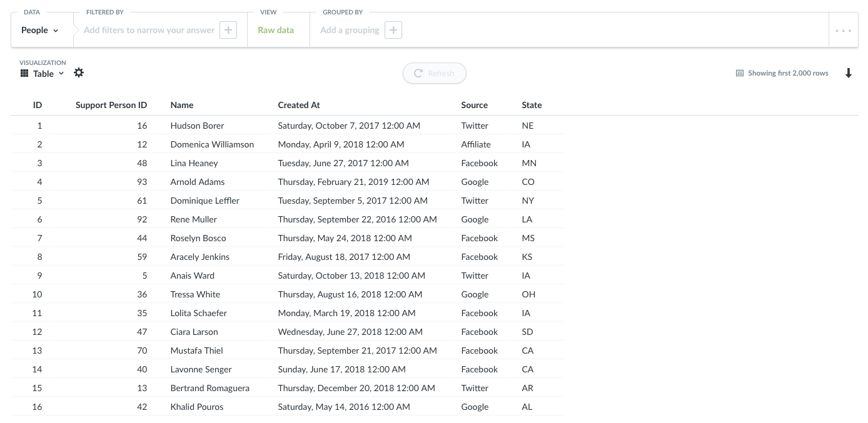Image resolution: width=868 pixels, height=423 pixels.
Task: Click the 'Khalid Pouros' cell
Action: pos(196,407)
